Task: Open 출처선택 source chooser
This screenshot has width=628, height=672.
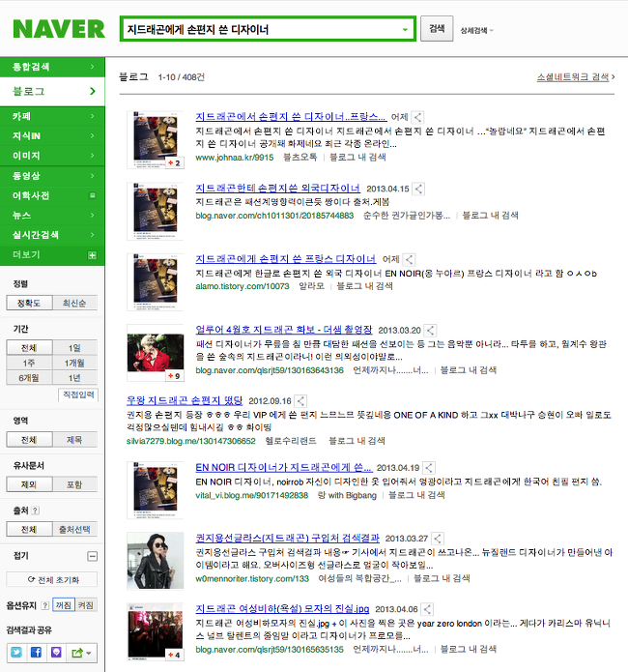Action: tap(74, 529)
